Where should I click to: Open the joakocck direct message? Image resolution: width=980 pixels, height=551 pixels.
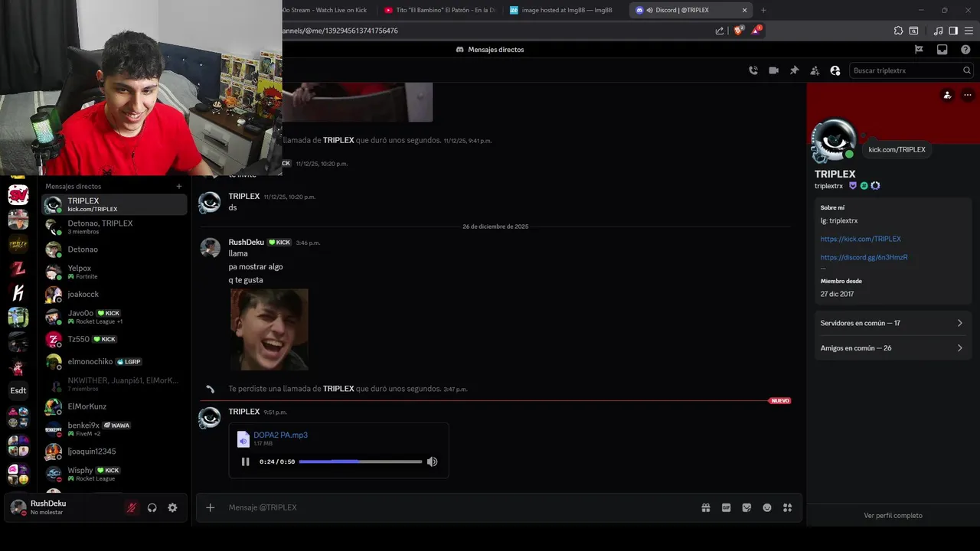[x=114, y=294]
